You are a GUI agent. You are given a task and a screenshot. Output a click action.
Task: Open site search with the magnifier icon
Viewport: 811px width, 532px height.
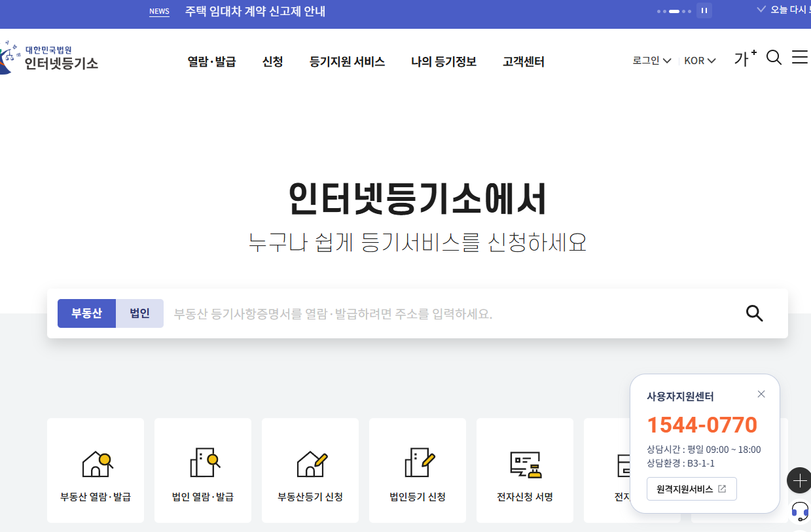coord(774,58)
